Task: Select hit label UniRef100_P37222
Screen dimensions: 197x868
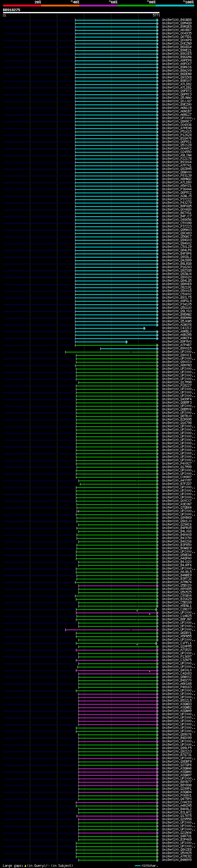Action: point(176,199)
